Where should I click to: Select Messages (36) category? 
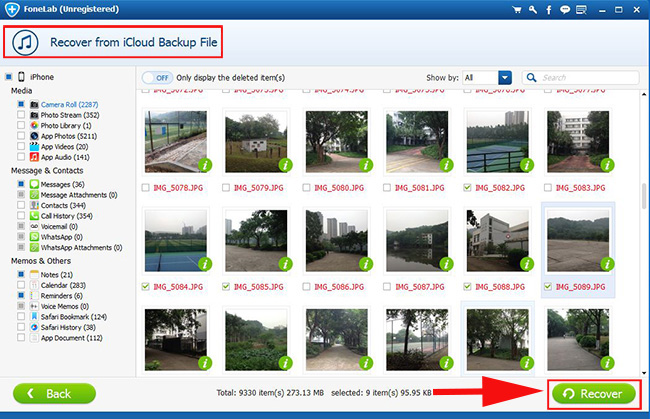click(x=63, y=184)
